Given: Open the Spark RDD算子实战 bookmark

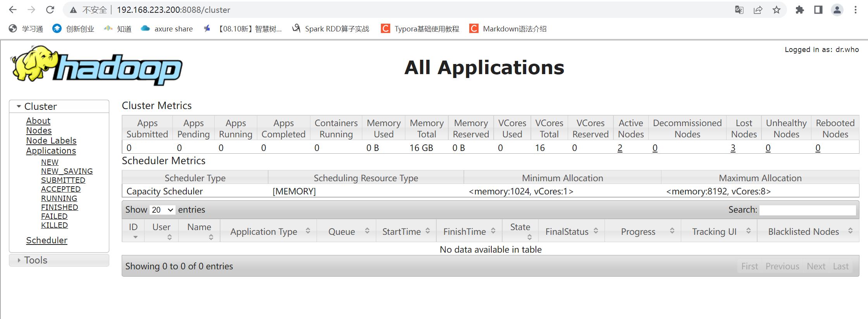Looking at the screenshot, I should 331,29.
